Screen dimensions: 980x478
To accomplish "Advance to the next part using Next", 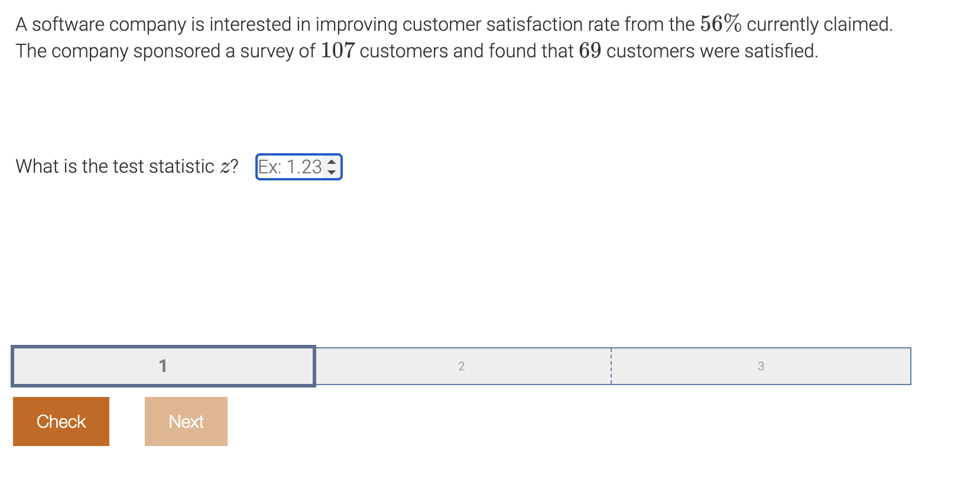I will coord(186,421).
